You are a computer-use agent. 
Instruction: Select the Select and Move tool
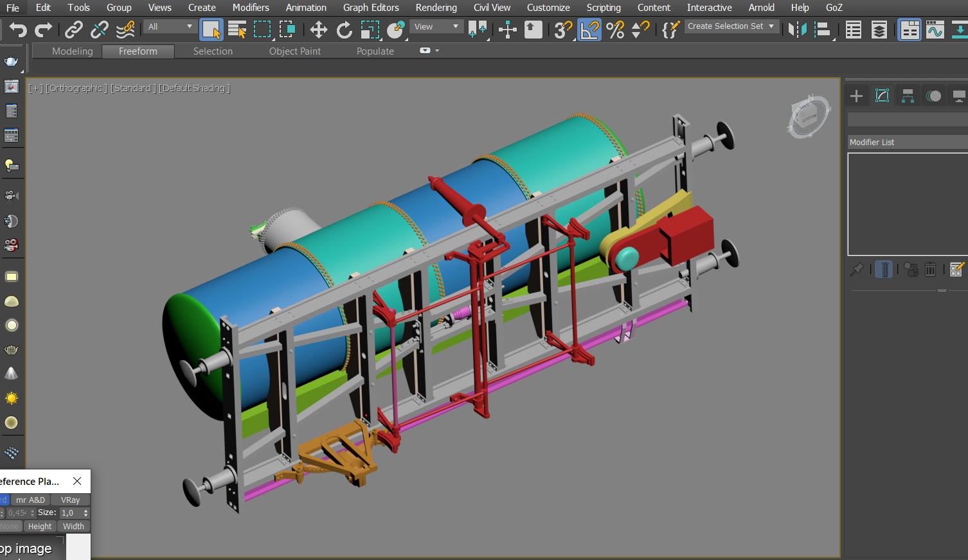pos(318,30)
